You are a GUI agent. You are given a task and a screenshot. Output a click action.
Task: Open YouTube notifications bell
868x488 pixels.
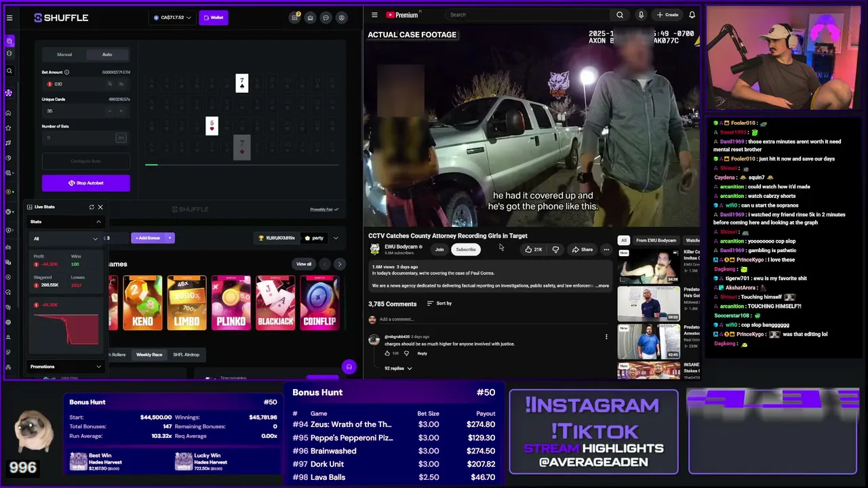tap(692, 15)
